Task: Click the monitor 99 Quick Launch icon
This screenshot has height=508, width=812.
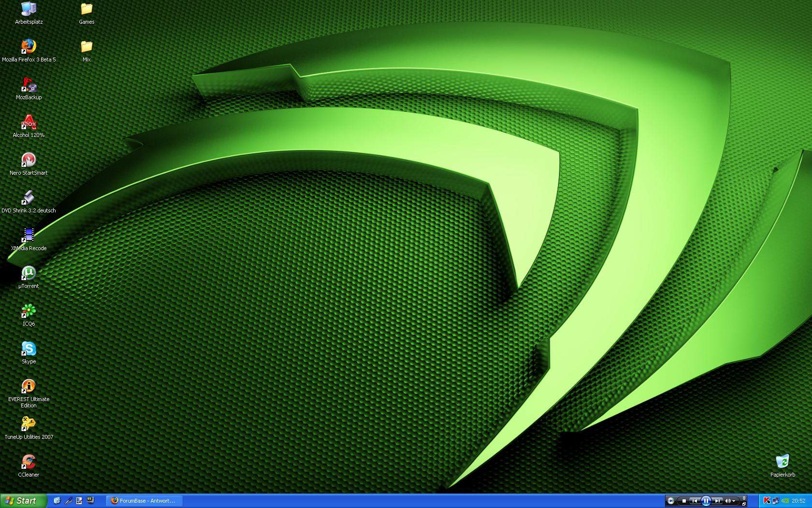Action: tap(90, 500)
